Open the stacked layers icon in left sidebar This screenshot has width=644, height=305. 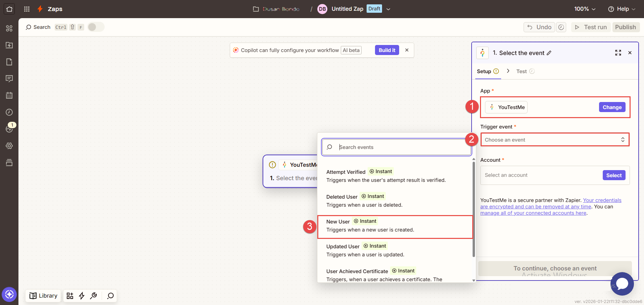tap(9, 163)
